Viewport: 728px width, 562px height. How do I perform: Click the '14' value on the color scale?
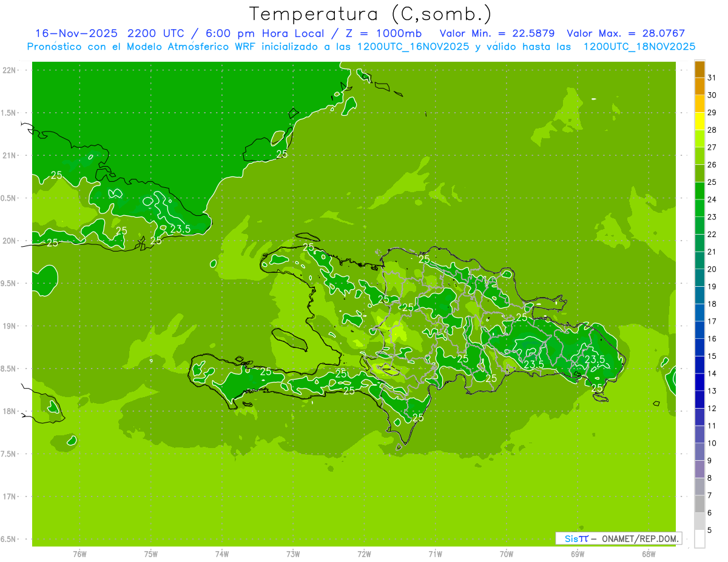712,373
